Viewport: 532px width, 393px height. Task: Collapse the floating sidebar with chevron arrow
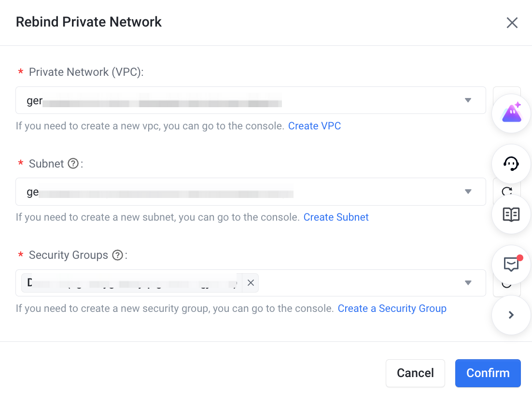tap(511, 315)
